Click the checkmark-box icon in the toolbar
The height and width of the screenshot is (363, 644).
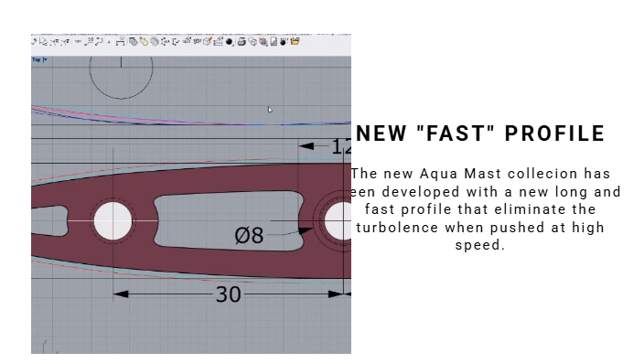pos(176,41)
